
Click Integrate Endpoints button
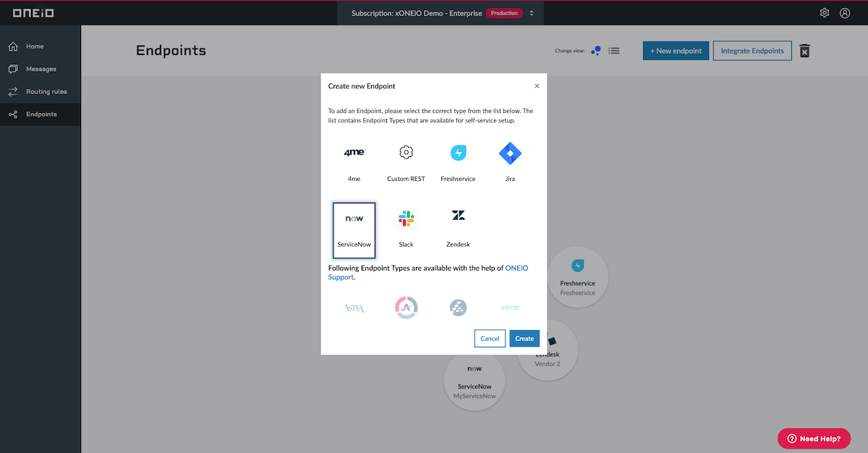click(752, 51)
